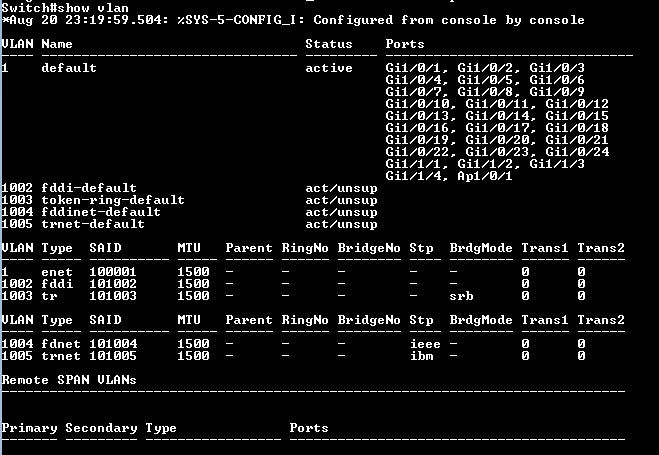The width and height of the screenshot is (659, 455).
Task: Click 'default' VLAN name
Action: [x=69, y=68]
